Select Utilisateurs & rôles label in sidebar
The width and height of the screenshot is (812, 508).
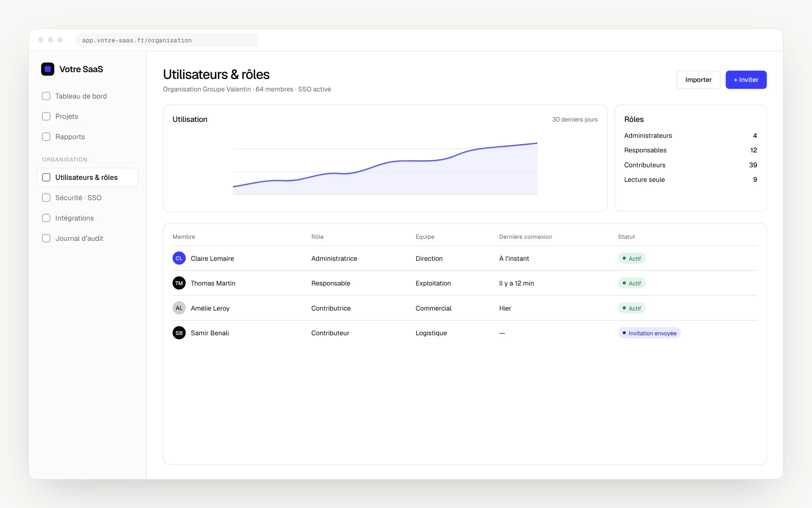(86, 177)
